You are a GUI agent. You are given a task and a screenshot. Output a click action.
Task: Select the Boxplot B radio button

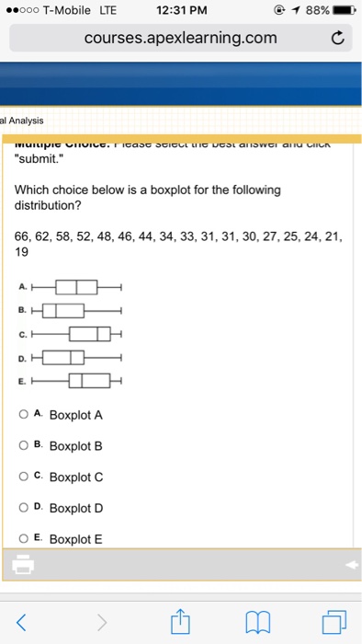click(x=23, y=444)
